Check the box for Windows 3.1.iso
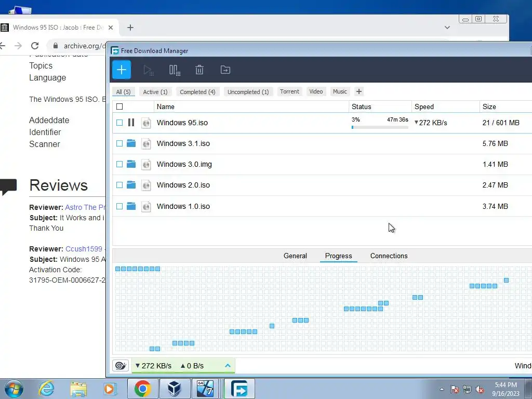This screenshot has width=532, height=399. [119, 143]
